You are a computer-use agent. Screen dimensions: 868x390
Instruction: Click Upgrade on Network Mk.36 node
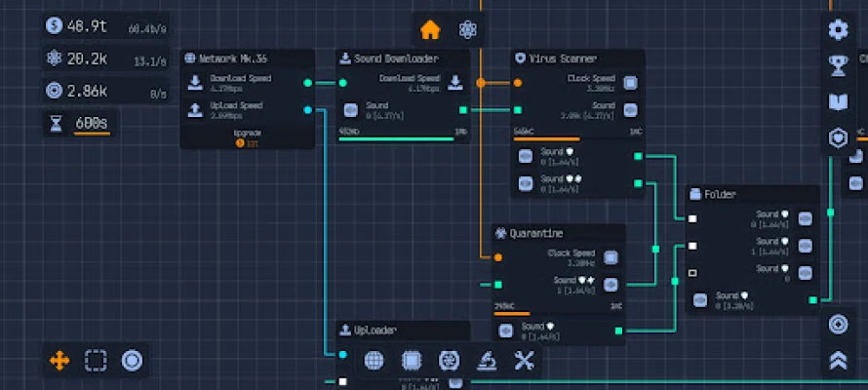click(248, 137)
